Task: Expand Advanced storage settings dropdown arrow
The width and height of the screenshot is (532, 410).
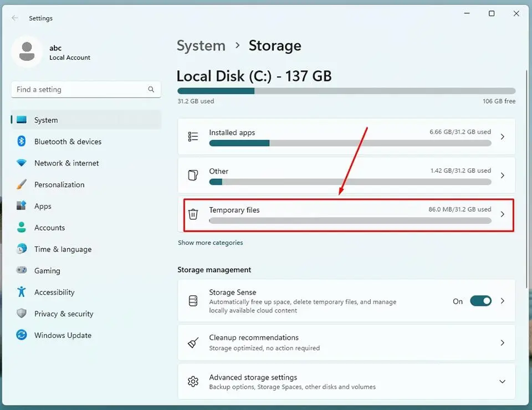Action: click(503, 382)
